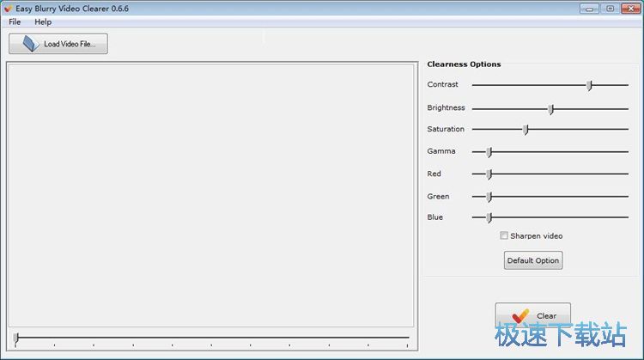644x360 pixels.
Task: Minimize the Easy Blurry Video Clearer window
Action: pyautogui.click(x=589, y=9)
